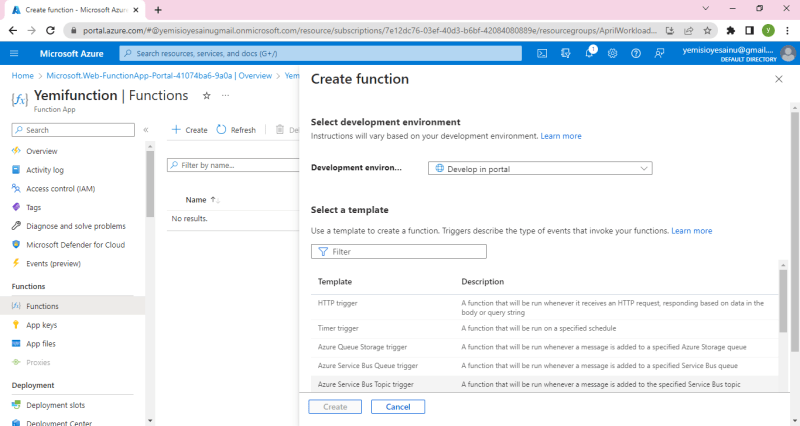This screenshot has height=426, width=800.
Task: Refresh the functions list
Action: click(x=236, y=130)
